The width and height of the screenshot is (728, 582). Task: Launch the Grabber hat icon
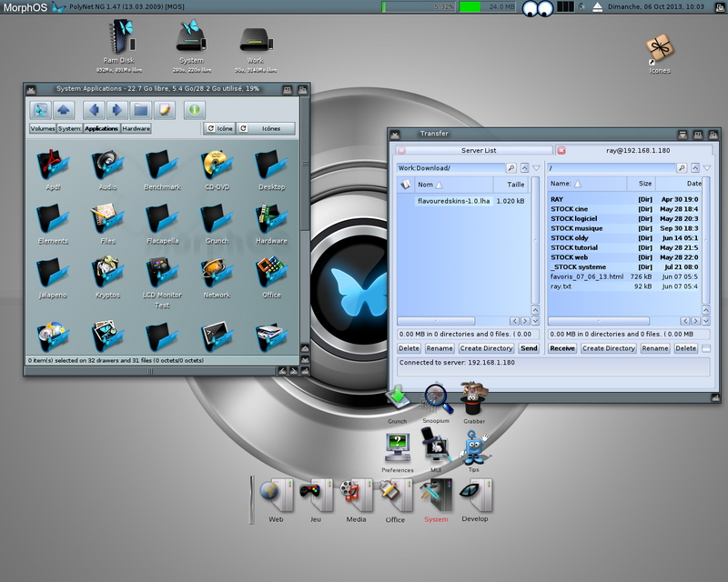(473, 398)
